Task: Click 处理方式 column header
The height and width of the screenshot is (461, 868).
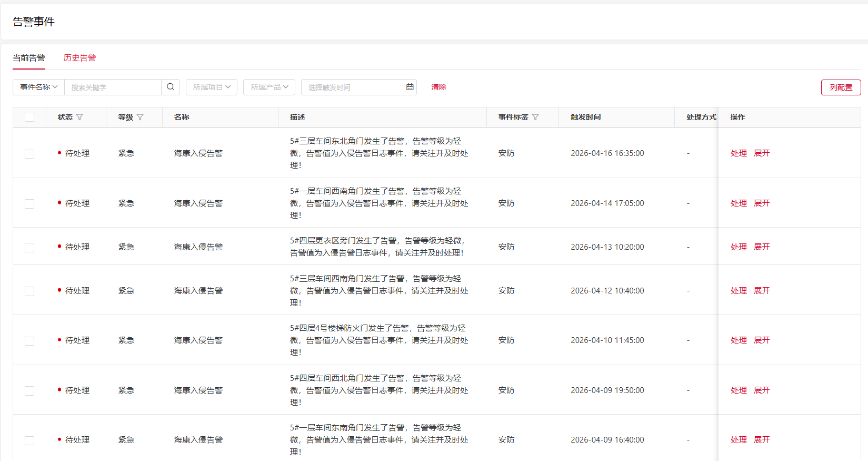Action: [x=701, y=117]
